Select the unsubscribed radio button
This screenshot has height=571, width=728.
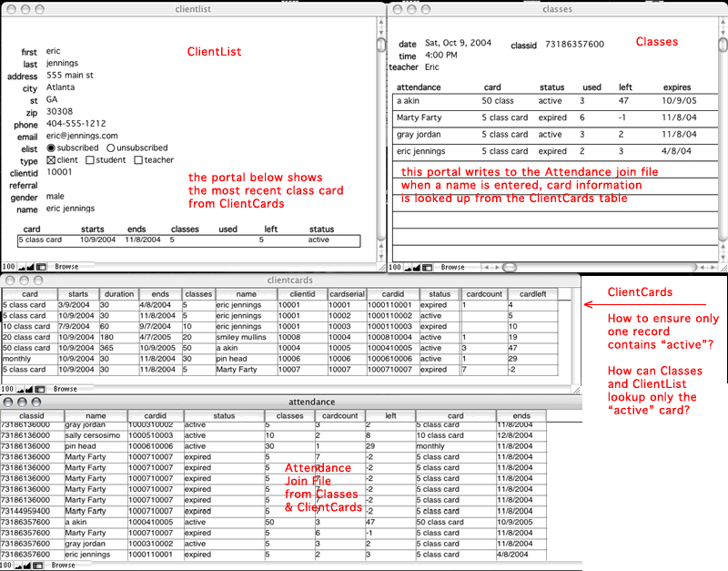(110, 148)
